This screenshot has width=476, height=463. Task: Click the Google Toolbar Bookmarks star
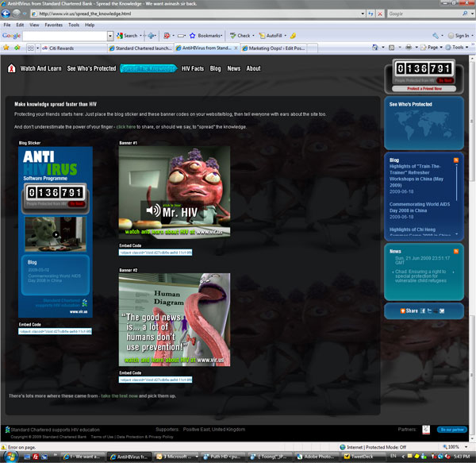click(x=192, y=36)
